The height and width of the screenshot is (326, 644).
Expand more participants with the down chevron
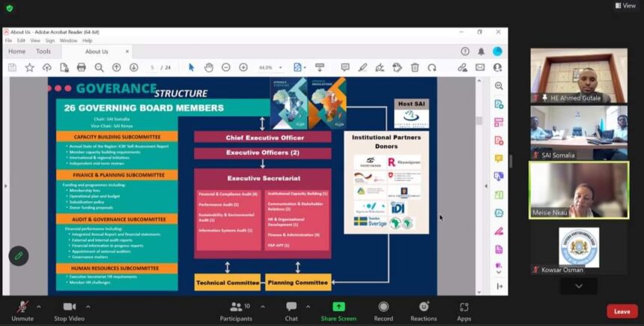click(578, 286)
